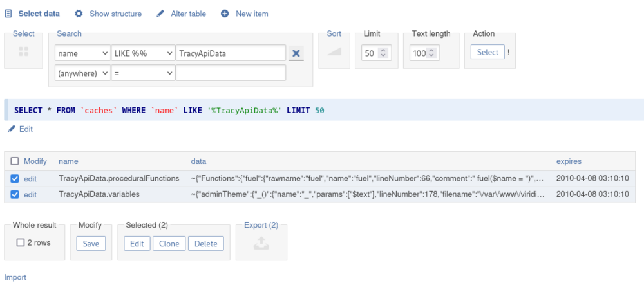Uncheck the TracyApiData.variables row checkbox
The width and height of the screenshot is (644, 301).
click(x=15, y=194)
